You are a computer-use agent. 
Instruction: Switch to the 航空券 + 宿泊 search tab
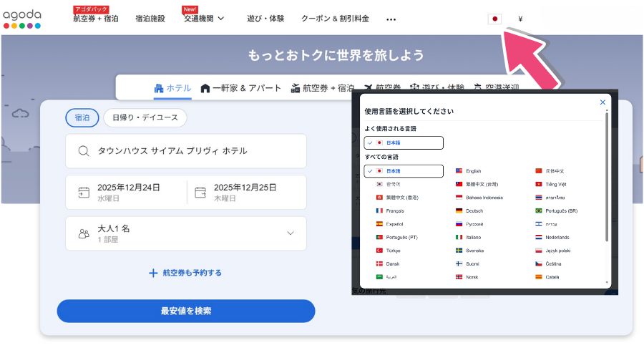click(323, 88)
